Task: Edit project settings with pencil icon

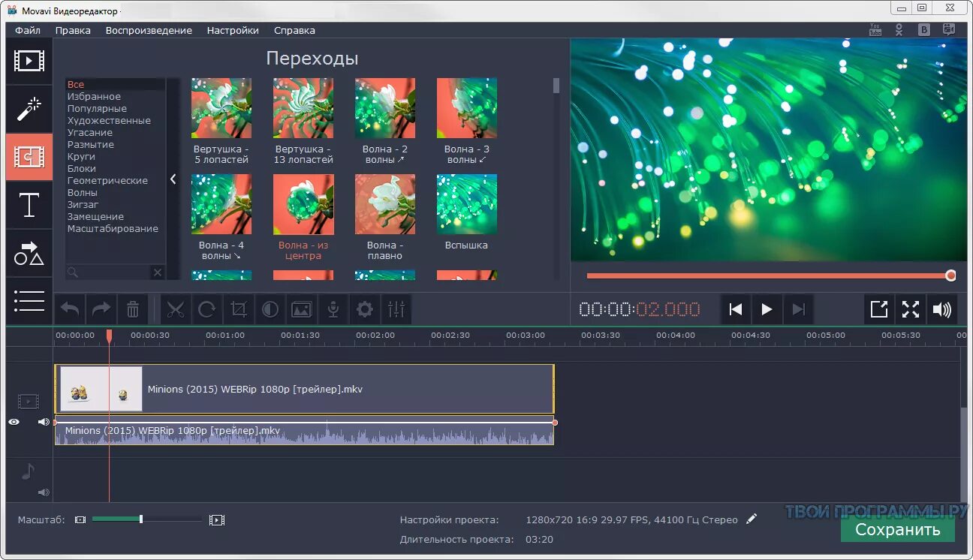Action: pos(752,519)
